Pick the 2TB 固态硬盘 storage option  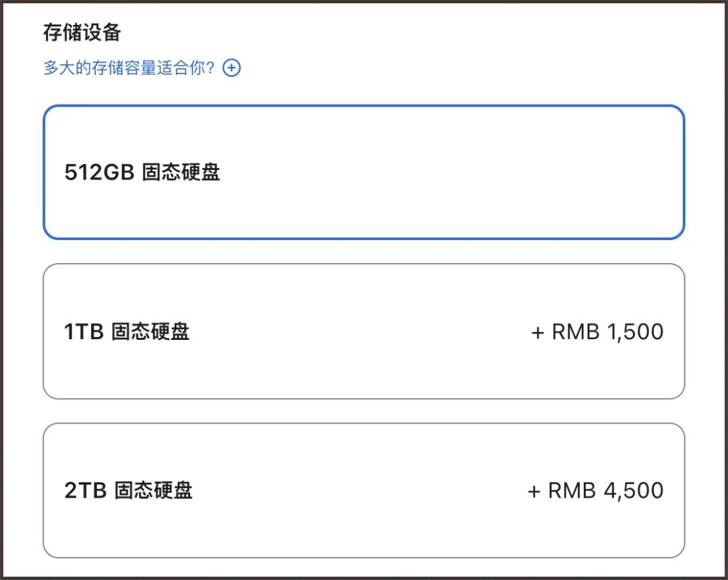(363, 490)
